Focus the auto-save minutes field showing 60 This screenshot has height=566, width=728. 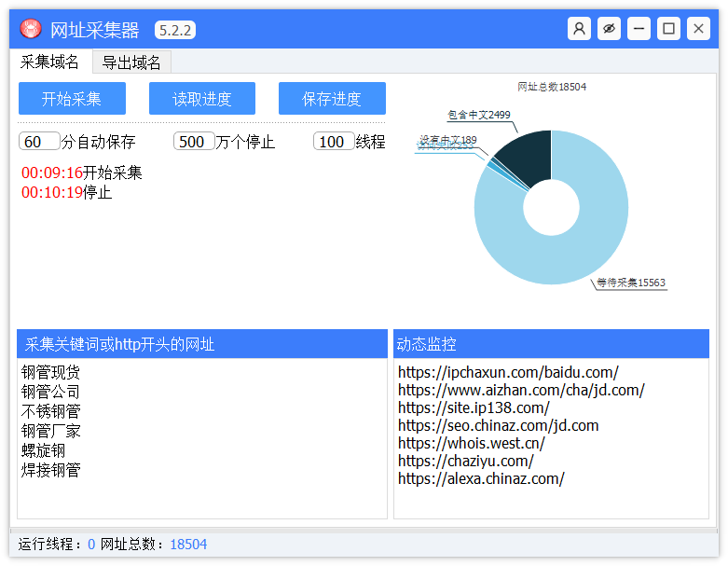pos(38,142)
